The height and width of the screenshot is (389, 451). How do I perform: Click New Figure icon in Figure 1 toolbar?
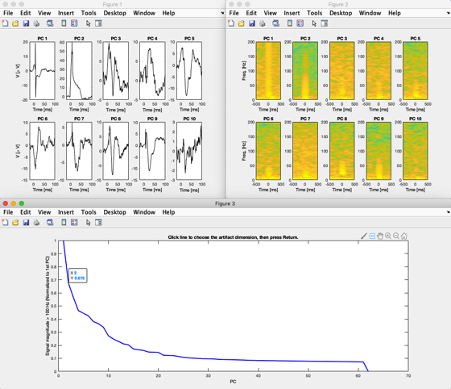[5, 23]
